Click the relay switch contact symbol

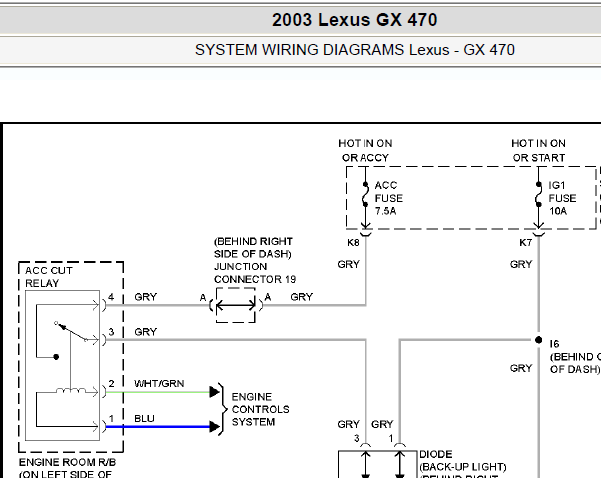(71, 331)
